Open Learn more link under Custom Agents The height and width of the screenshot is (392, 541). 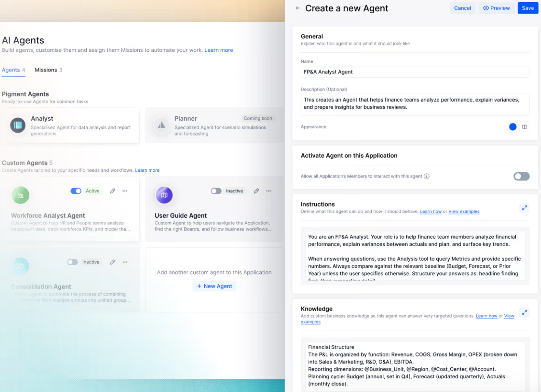pos(147,170)
